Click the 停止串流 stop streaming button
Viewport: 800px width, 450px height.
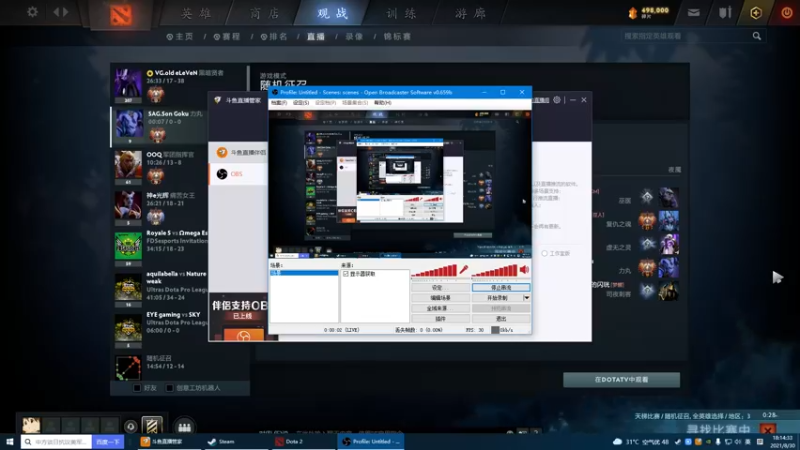501,287
